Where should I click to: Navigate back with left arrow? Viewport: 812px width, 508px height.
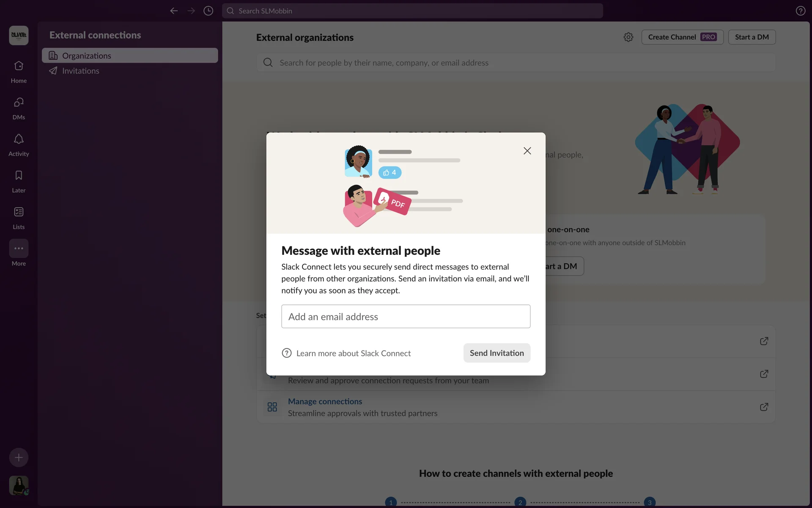click(173, 11)
